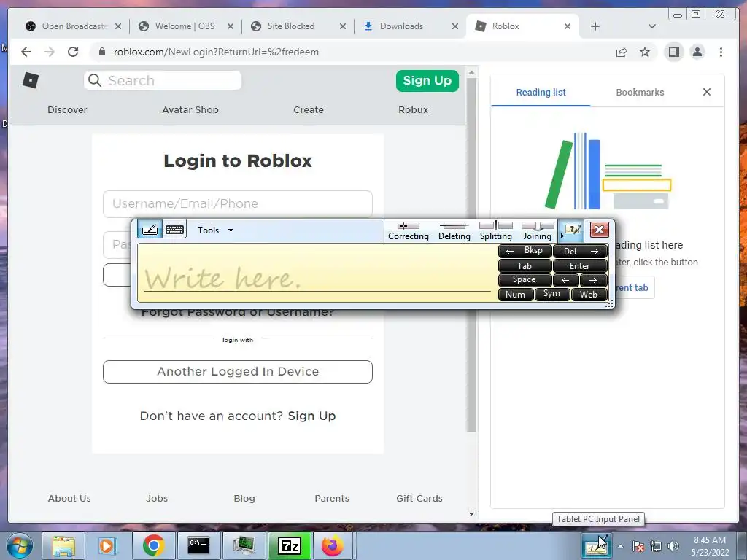The width and height of the screenshot is (747, 560).
Task: Open the Create menu item
Action: [309, 109]
